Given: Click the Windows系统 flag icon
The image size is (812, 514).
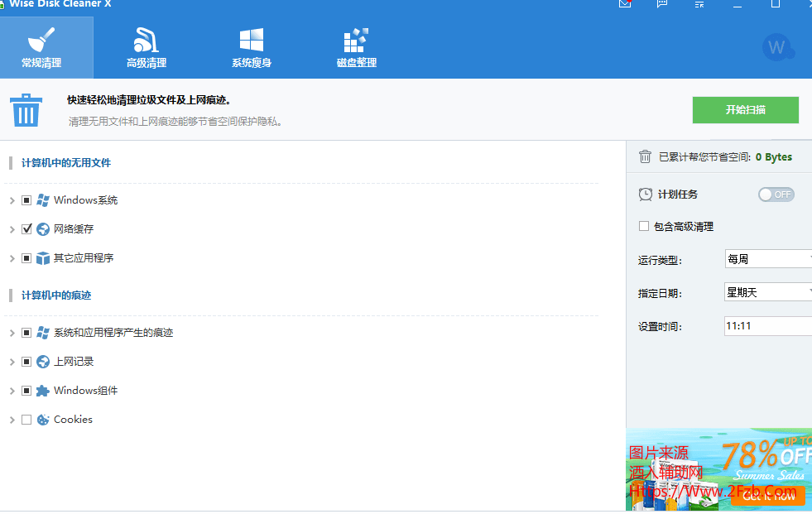Looking at the screenshot, I should [x=43, y=200].
